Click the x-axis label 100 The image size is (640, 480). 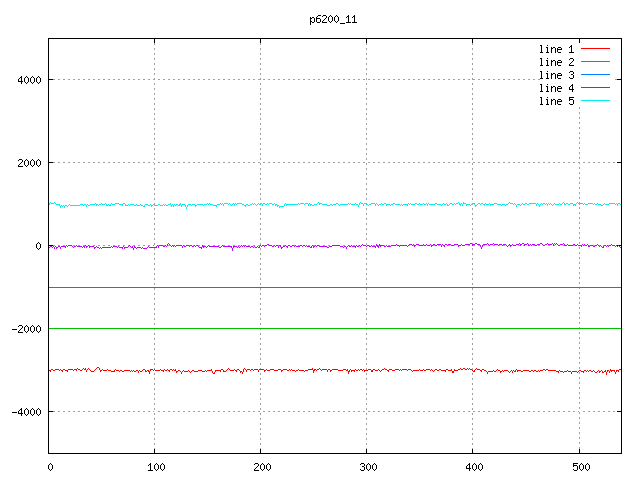point(156,467)
